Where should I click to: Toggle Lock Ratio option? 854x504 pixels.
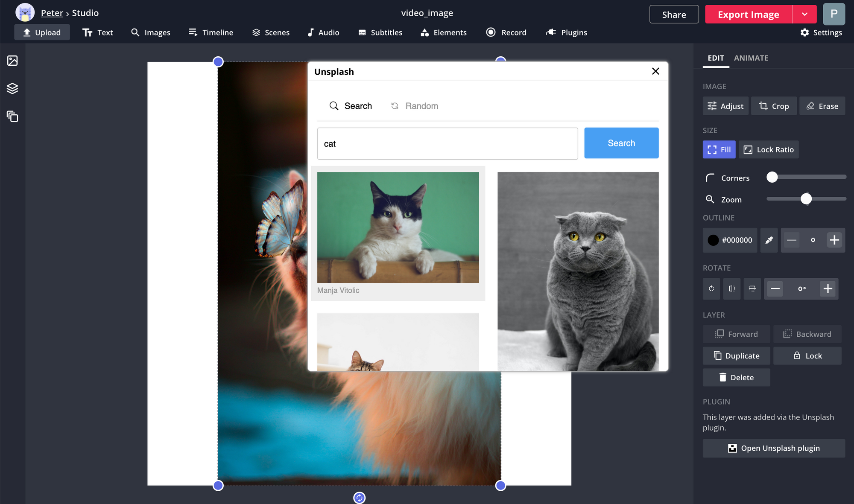769,150
